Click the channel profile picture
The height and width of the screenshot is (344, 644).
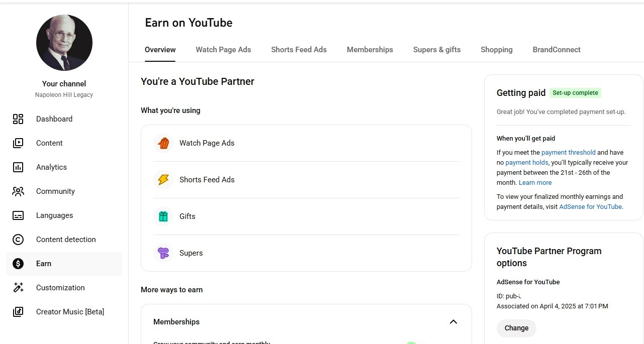(x=64, y=43)
